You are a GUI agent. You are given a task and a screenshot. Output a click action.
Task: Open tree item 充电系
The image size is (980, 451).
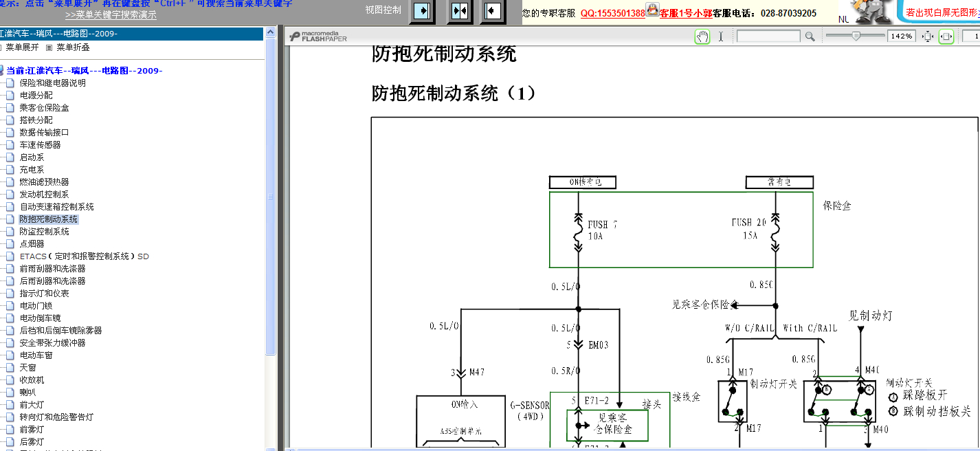click(32, 169)
